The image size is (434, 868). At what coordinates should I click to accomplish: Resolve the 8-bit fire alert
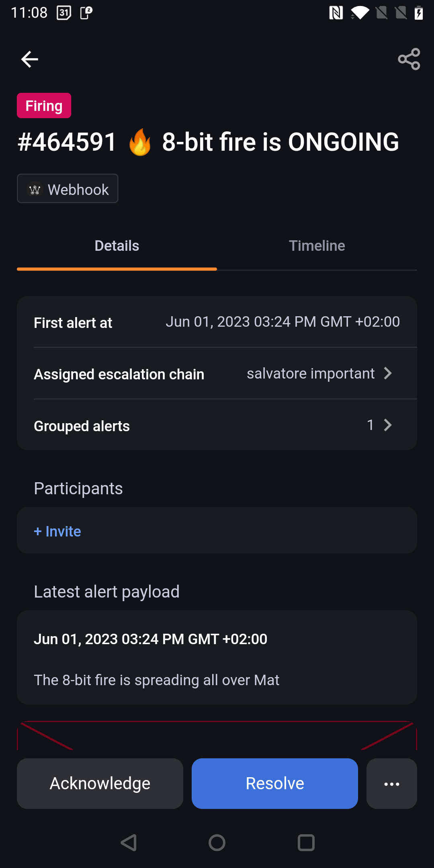click(274, 784)
